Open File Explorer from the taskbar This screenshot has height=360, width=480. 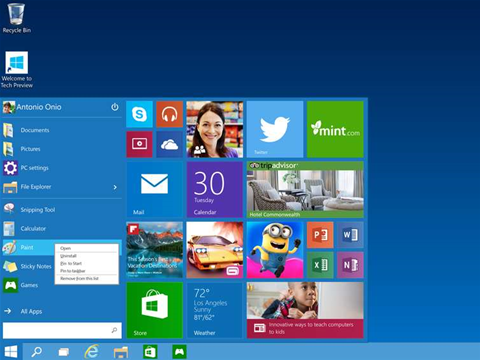121,352
